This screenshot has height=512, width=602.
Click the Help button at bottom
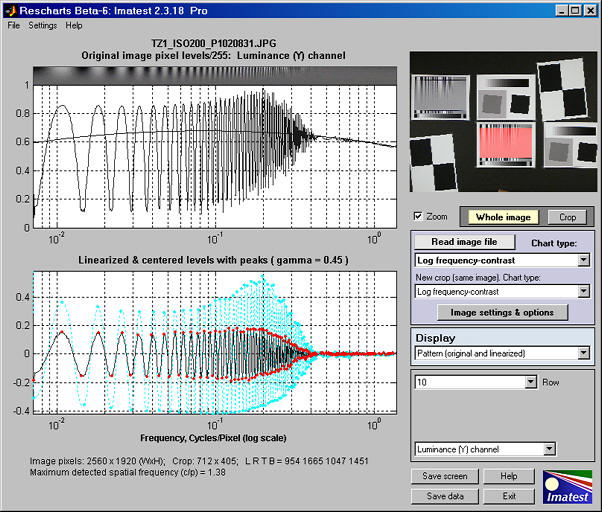coord(509,476)
